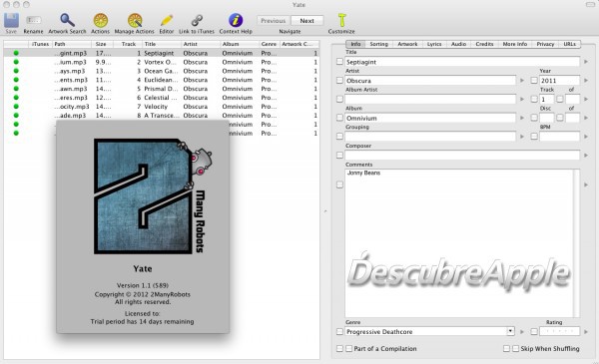Toggle the Comments field checkbox

pos(339,184)
